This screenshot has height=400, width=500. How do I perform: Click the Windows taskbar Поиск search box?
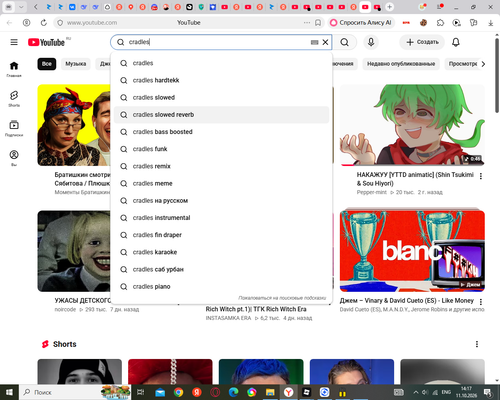(x=76, y=392)
